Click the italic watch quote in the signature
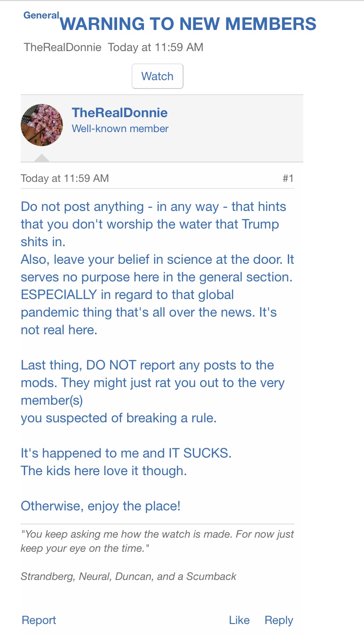Image resolution: width=364 pixels, height=635 pixels. tap(157, 541)
